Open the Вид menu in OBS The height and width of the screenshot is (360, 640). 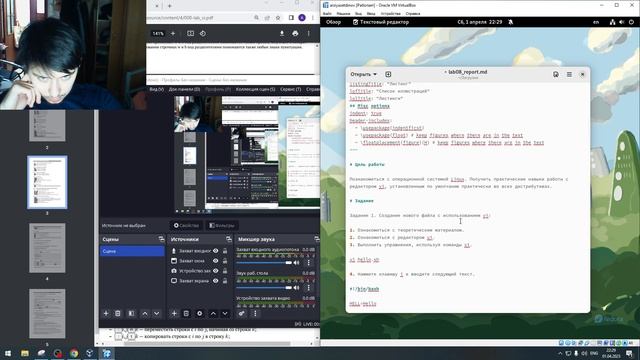(156, 89)
